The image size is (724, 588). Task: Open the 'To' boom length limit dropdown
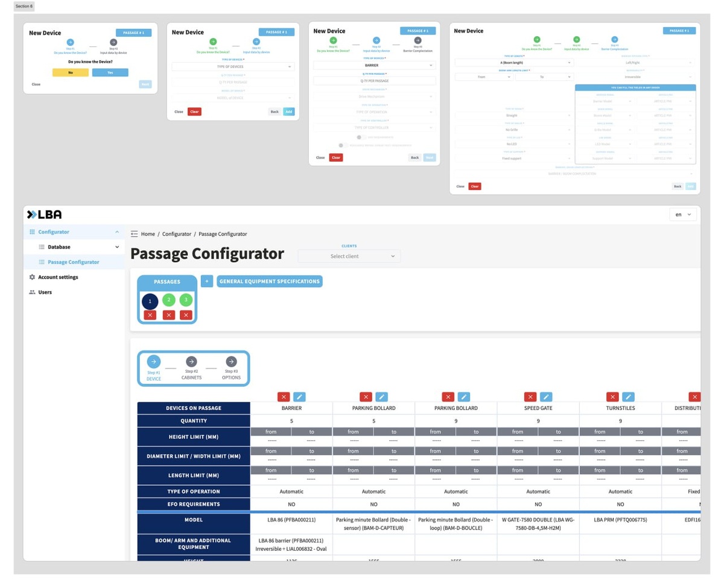point(544,77)
